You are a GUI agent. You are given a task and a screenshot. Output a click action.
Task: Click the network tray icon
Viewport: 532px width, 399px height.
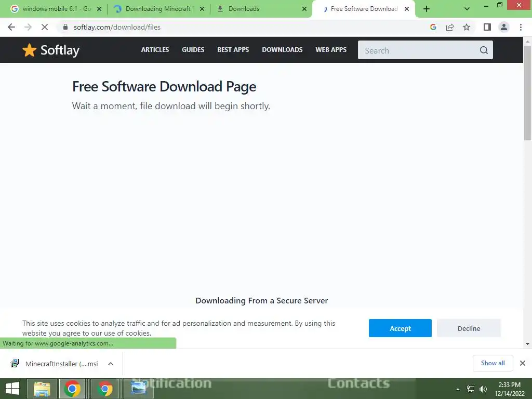point(471,389)
